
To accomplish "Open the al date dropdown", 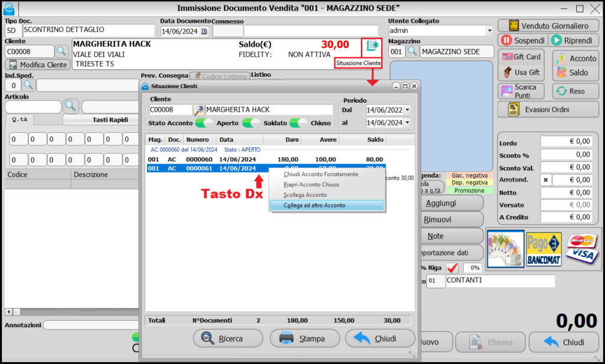I will click(x=408, y=123).
